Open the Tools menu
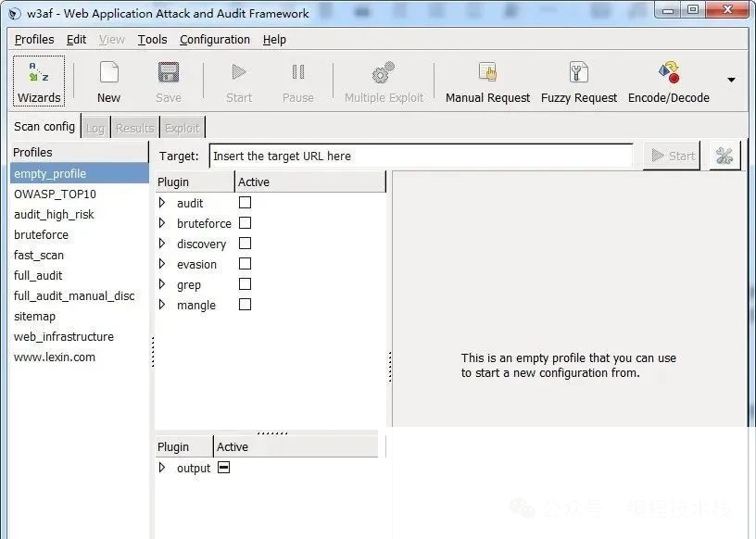This screenshot has height=539, width=756. pyautogui.click(x=152, y=40)
